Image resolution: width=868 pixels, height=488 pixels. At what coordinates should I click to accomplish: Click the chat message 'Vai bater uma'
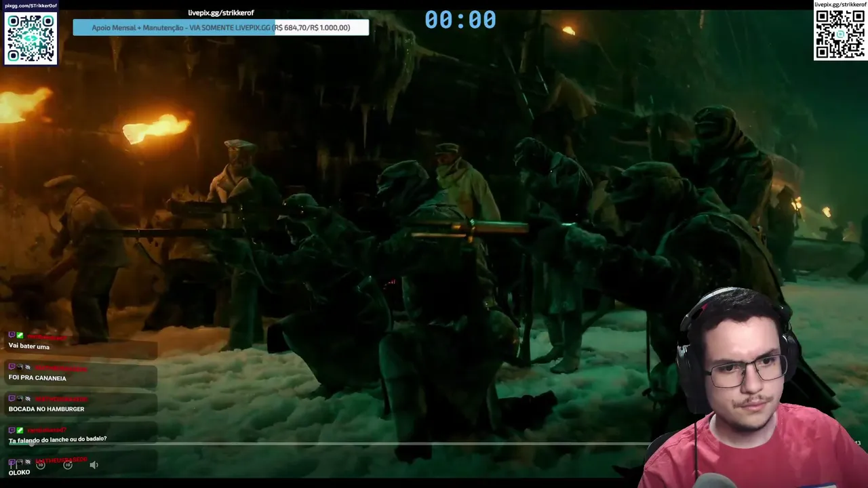[x=29, y=346]
